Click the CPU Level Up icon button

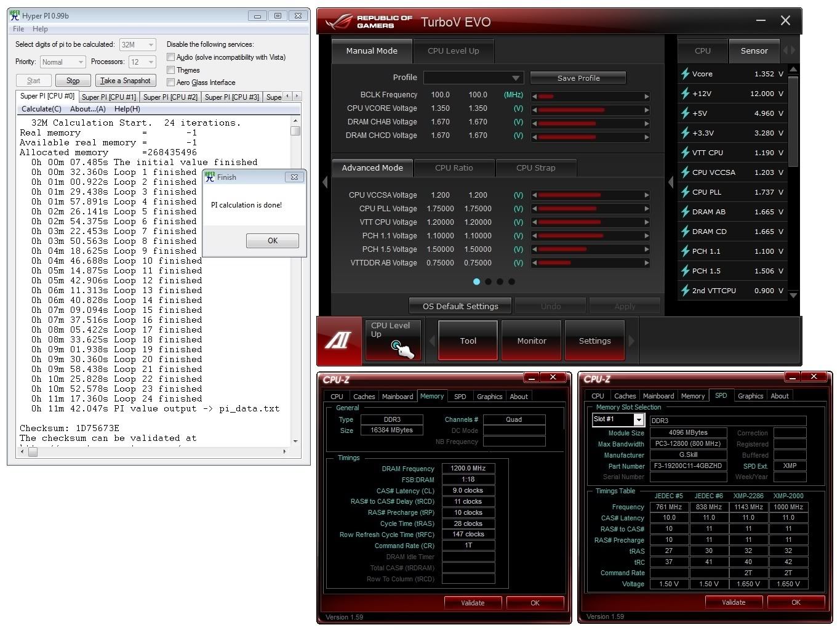pyautogui.click(x=393, y=340)
